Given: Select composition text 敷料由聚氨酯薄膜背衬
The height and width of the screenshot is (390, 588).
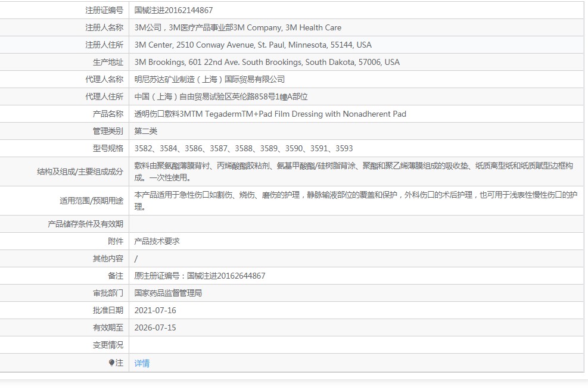Looking at the screenshot, I should [x=354, y=171].
